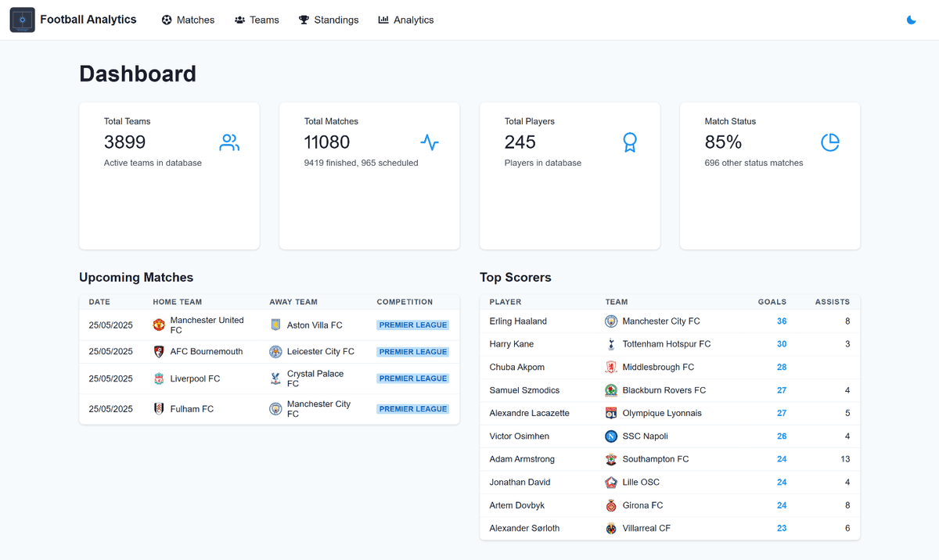This screenshot has height=560, width=939.
Task: Click Premier League badge in Manchester United row
Action: 413,325
